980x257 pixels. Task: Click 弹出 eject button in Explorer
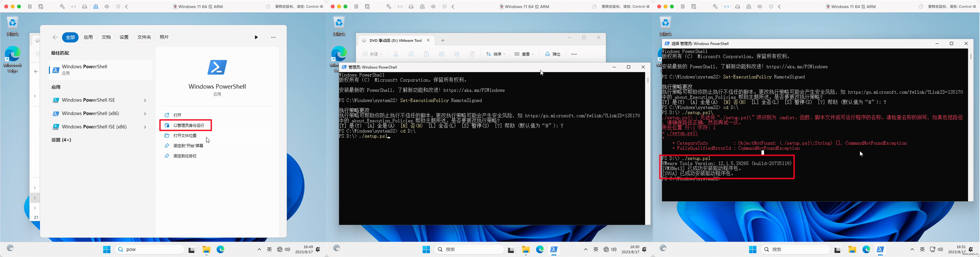tap(553, 54)
